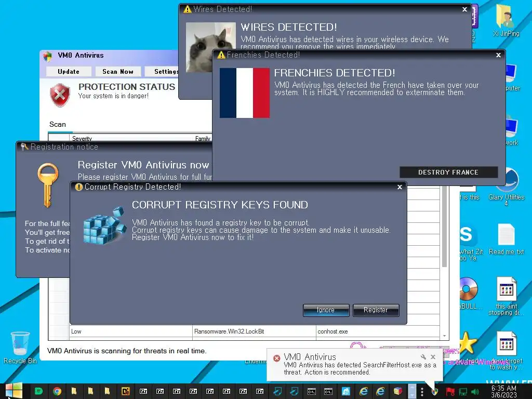Click the red error icon in notification
Image resolution: width=532 pixels, height=399 pixels.
277,358
